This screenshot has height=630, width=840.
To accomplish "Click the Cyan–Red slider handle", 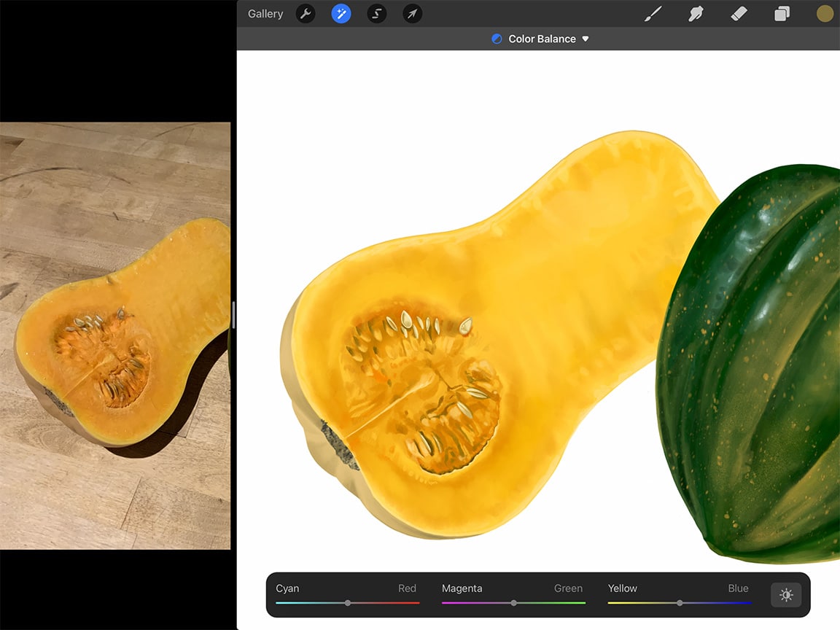I will pyautogui.click(x=348, y=603).
